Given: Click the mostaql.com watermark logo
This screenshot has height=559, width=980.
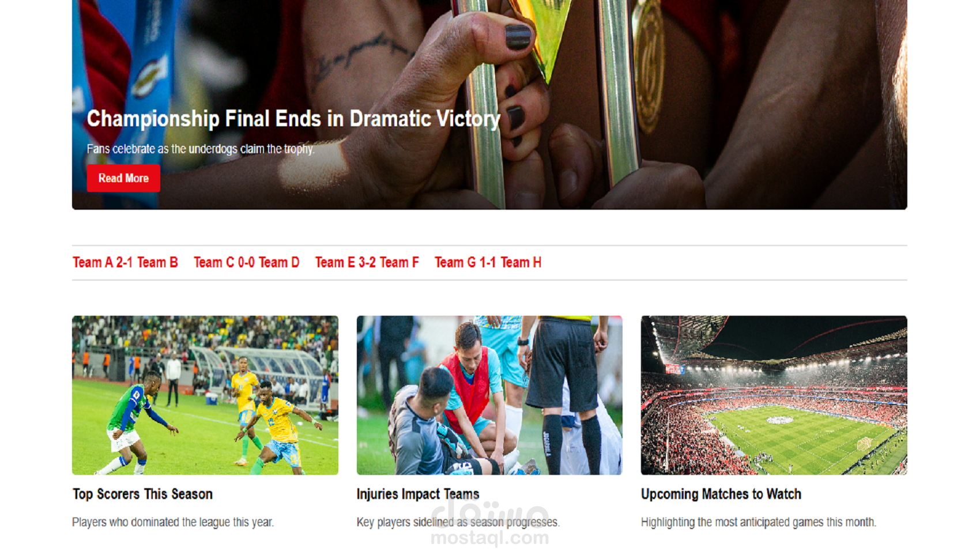Looking at the screenshot, I should [x=490, y=523].
